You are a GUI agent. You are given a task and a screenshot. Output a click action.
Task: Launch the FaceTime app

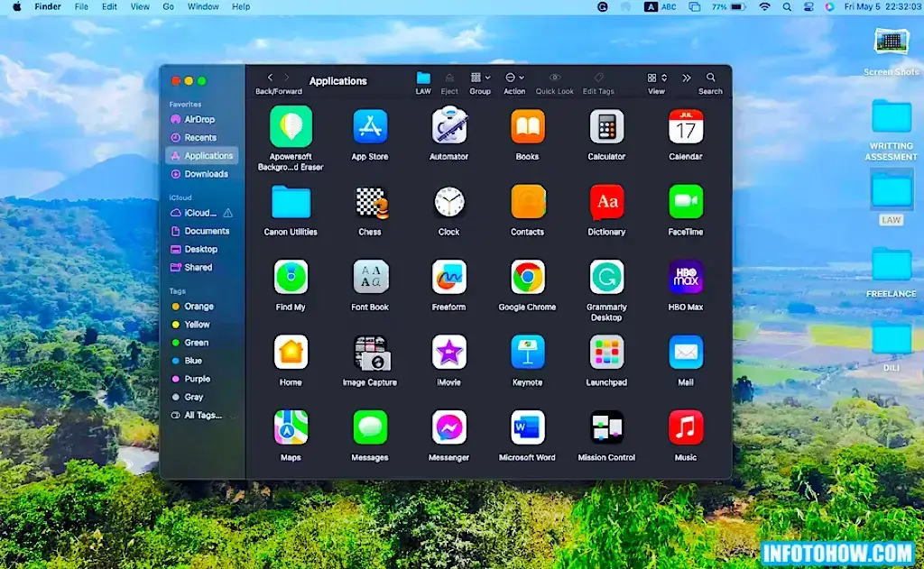tap(686, 202)
